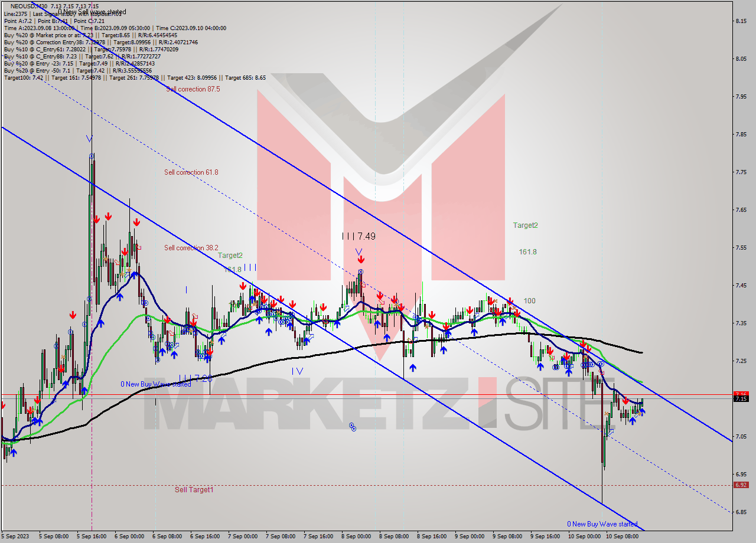The height and width of the screenshot is (543, 756).
Task: Select the 6.95 price axis label
Action: pos(741,474)
